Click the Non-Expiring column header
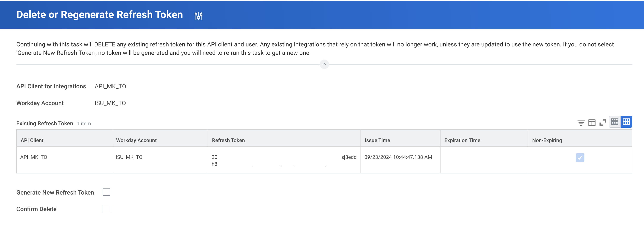 click(547, 140)
